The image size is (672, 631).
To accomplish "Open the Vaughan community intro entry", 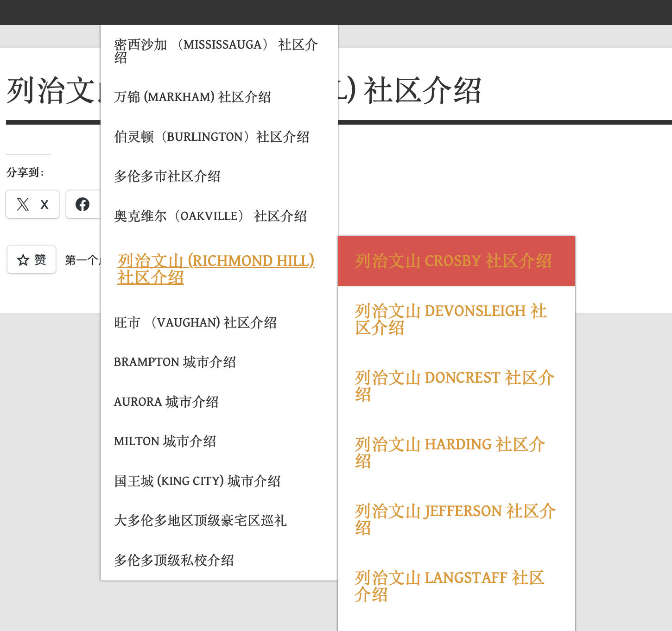I will click(x=195, y=323).
